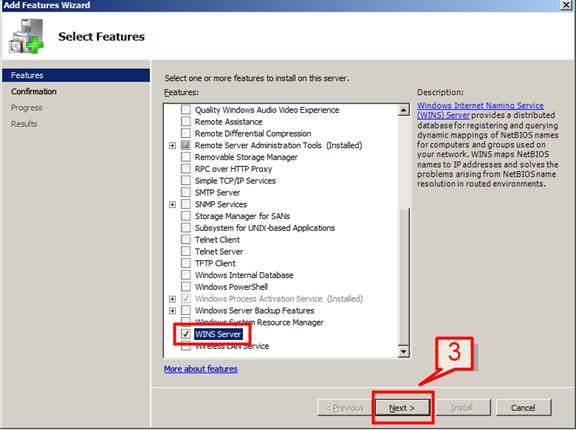
Task: Select the Wireless LAN Service row
Action: (x=232, y=346)
